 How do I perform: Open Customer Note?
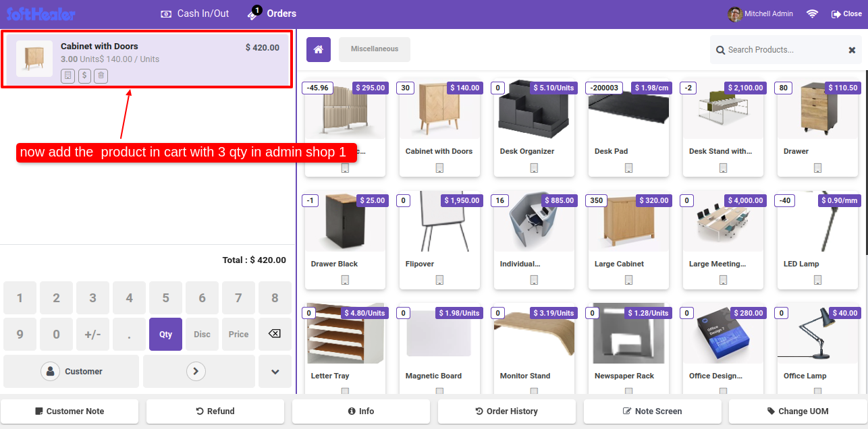70,411
